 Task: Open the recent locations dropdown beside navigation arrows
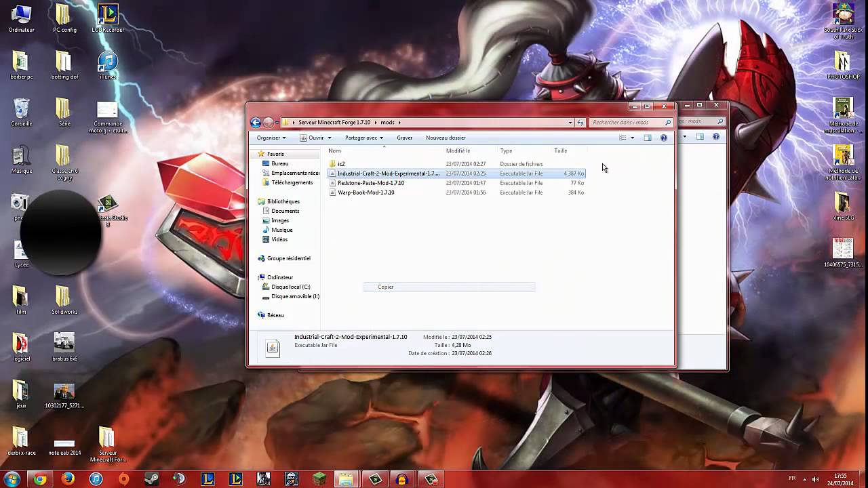click(277, 123)
